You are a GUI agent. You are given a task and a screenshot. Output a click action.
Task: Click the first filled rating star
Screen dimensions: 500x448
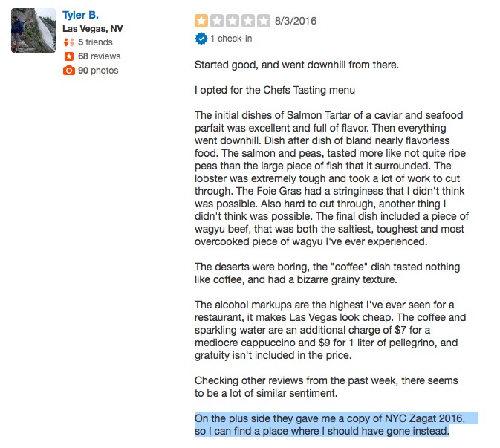[201, 21]
